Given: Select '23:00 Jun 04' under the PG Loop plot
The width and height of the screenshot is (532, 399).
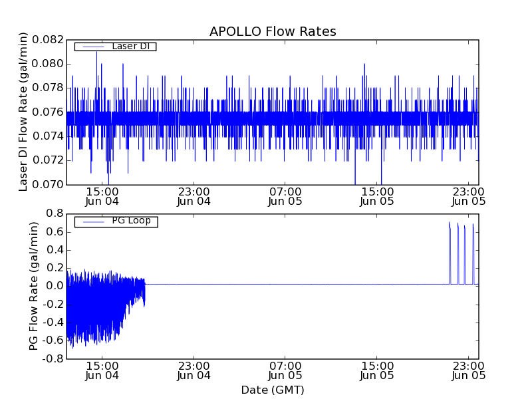Looking at the screenshot, I should [x=194, y=371].
